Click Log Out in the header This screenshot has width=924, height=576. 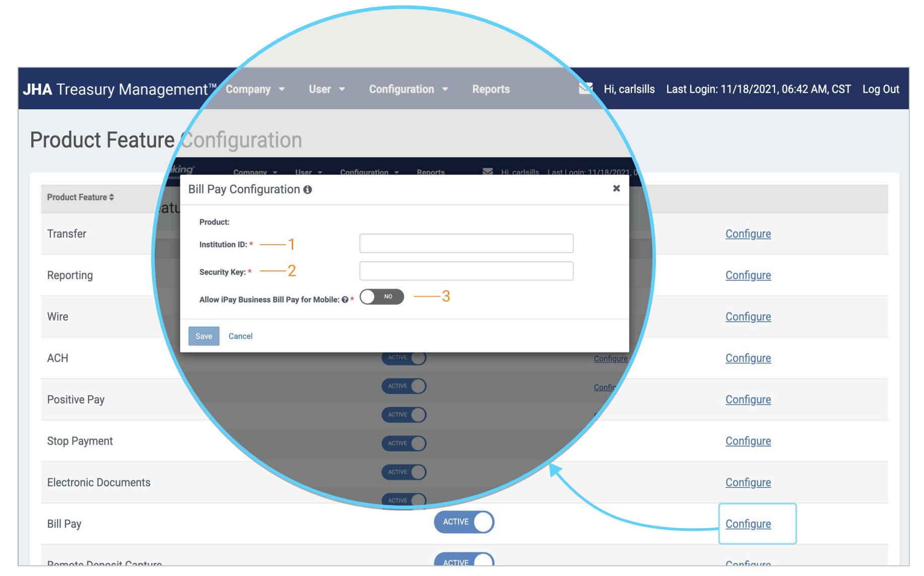pos(880,89)
